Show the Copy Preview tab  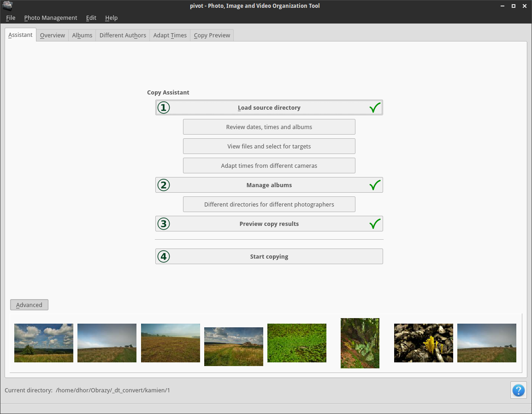(212, 35)
